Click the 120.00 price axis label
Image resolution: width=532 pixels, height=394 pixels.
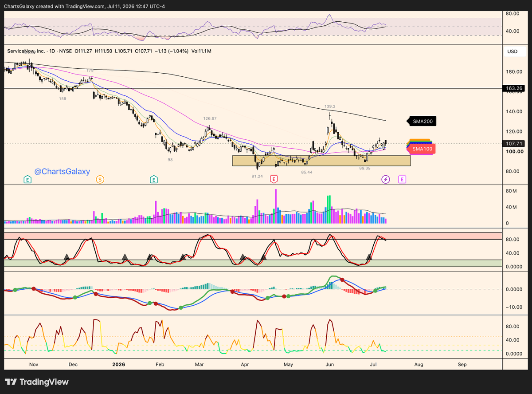514,132
